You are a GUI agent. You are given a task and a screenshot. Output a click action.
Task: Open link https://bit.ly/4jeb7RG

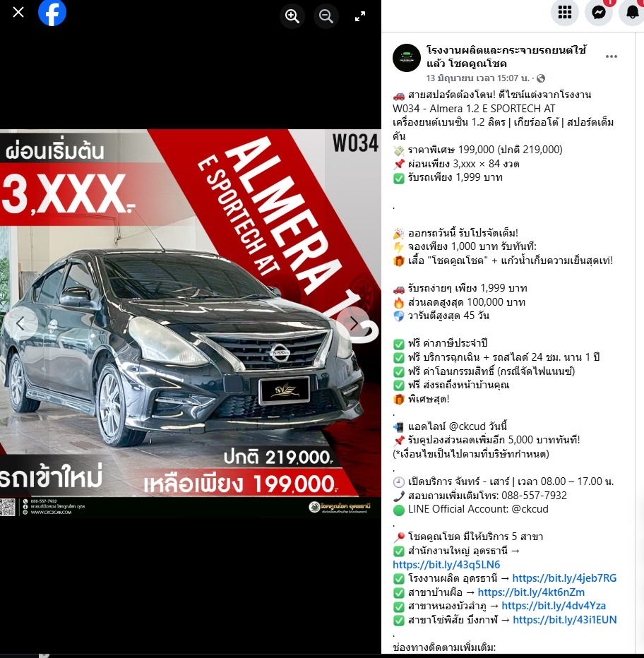pyautogui.click(x=564, y=578)
